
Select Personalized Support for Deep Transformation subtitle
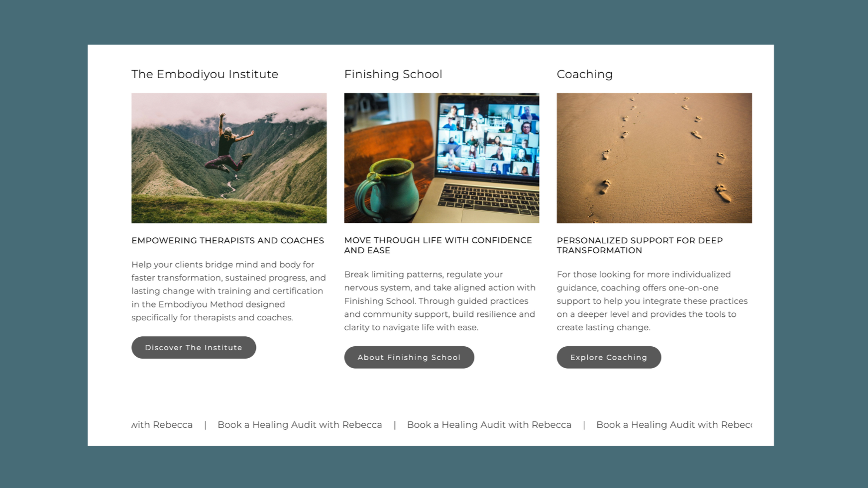[640, 245]
